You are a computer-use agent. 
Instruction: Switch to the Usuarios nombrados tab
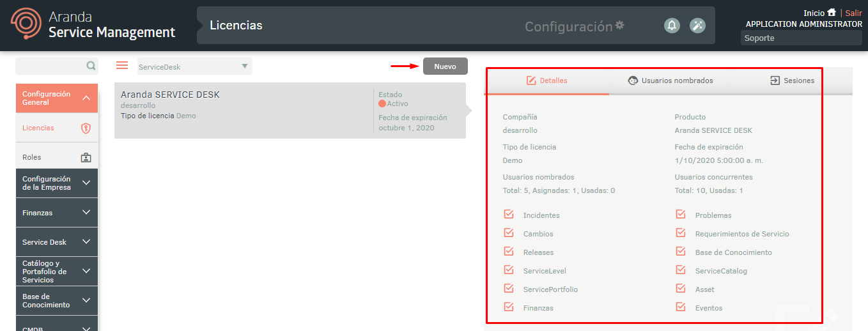click(670, 81)
